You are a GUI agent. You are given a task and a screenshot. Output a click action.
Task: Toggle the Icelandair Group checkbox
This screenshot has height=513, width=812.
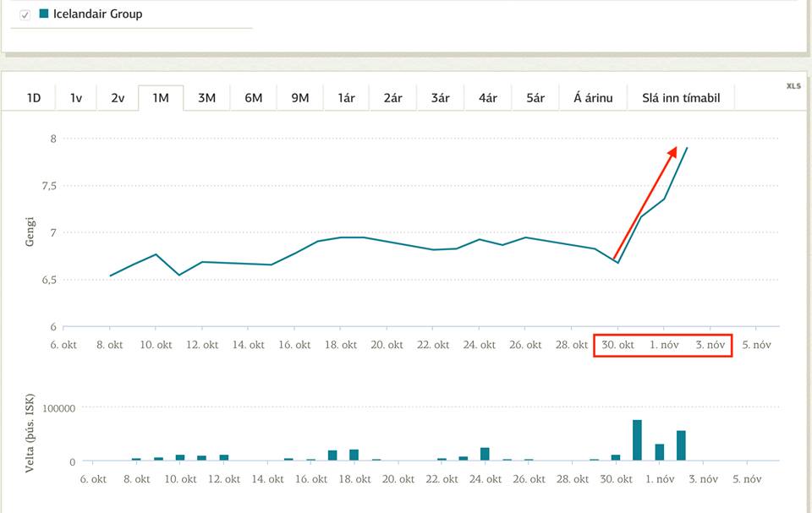pos(25,14)
